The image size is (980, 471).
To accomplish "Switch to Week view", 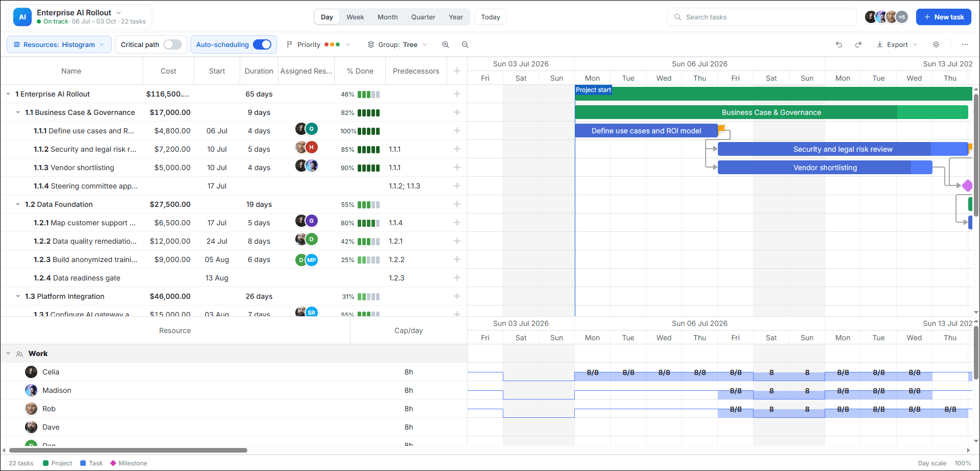I will click(x=355, y=17).
